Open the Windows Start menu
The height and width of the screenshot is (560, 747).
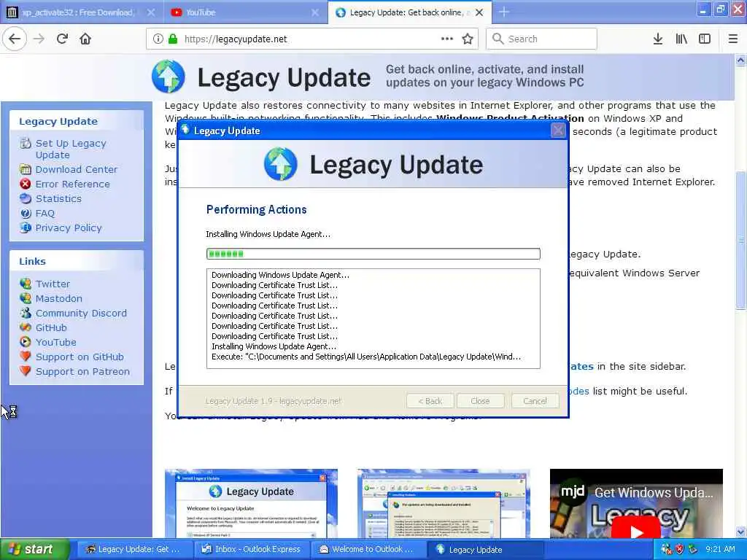pos(34,549)
